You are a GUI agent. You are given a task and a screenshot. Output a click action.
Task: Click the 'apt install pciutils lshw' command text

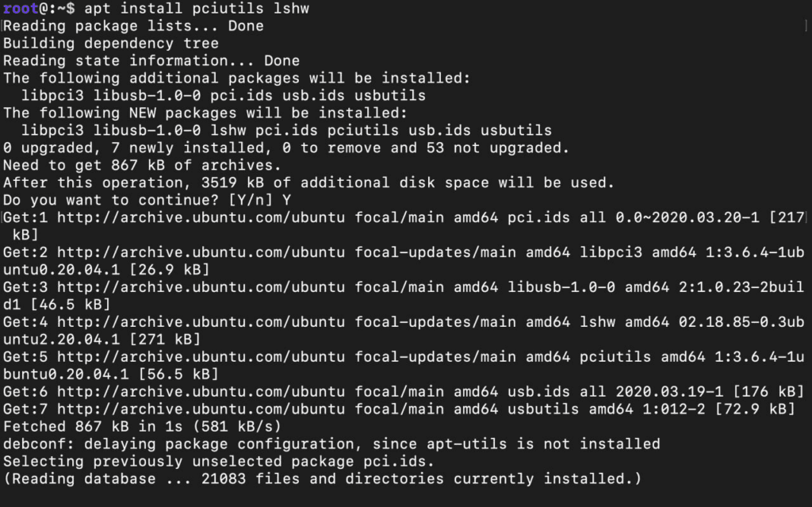(x=197, y=9)
